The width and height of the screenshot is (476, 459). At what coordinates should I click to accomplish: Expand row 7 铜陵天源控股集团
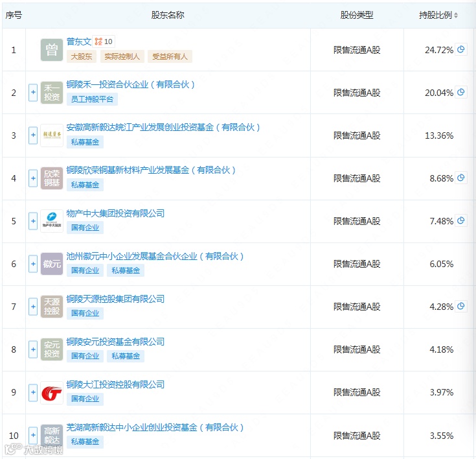pos(33,307)
